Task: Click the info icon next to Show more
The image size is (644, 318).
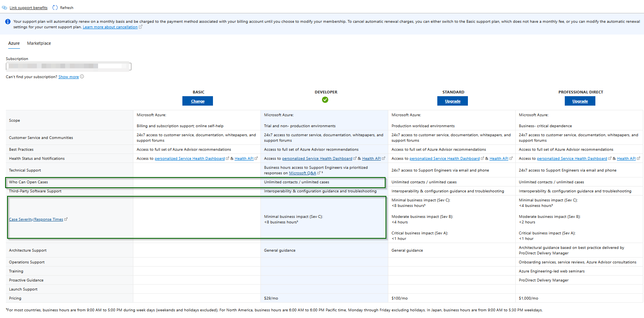Action: point(82,77)
